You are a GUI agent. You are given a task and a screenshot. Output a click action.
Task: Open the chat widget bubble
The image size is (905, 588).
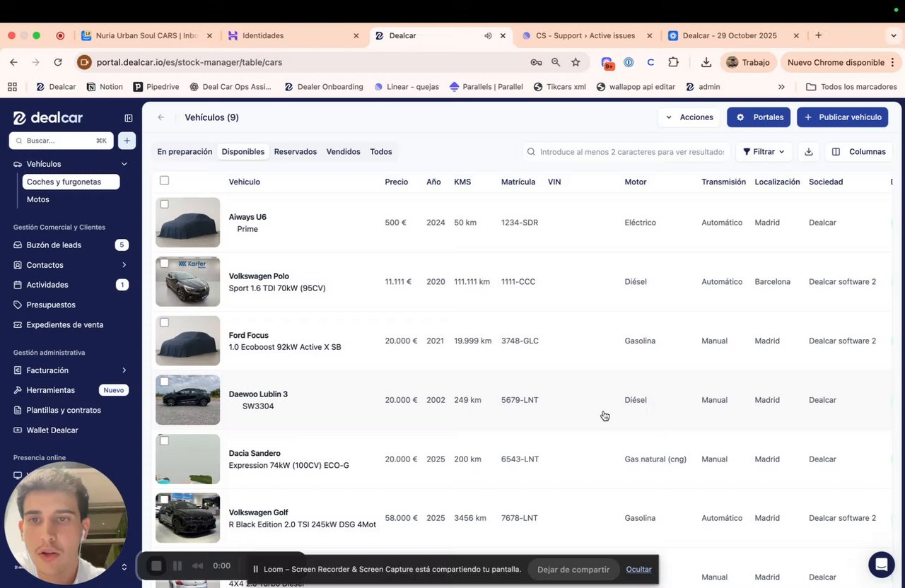(881, 565)
